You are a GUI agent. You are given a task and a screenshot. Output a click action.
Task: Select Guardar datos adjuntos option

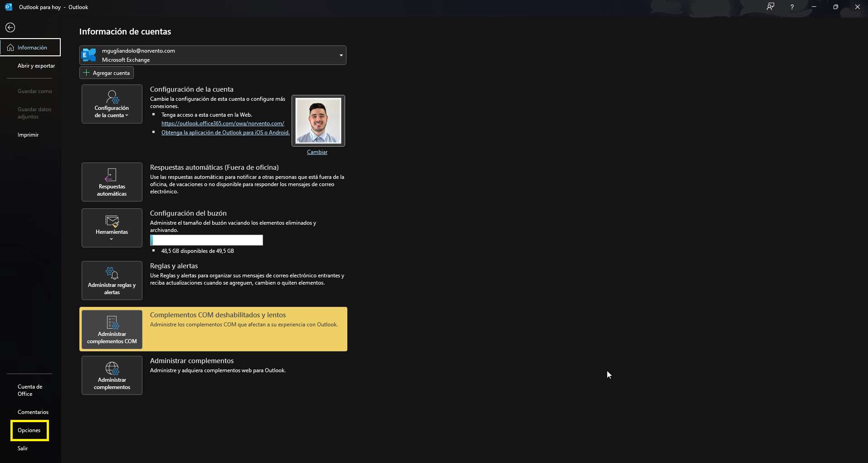point(34,113)
